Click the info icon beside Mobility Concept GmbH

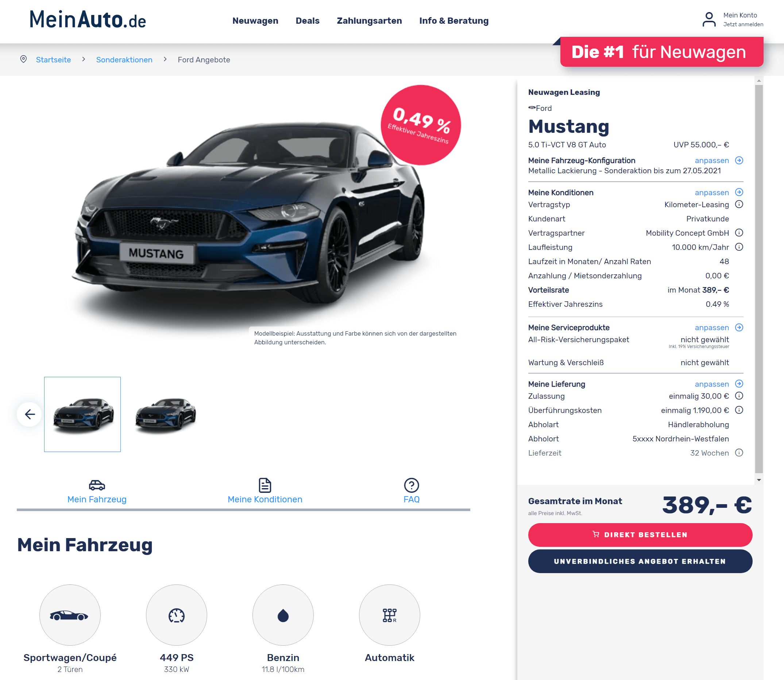[739, 233]
